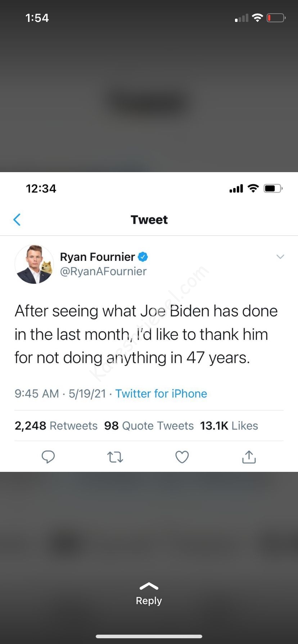Open the Twitter for iPhone link
Viewport: 298px width, 644px height.
(161, 394)
